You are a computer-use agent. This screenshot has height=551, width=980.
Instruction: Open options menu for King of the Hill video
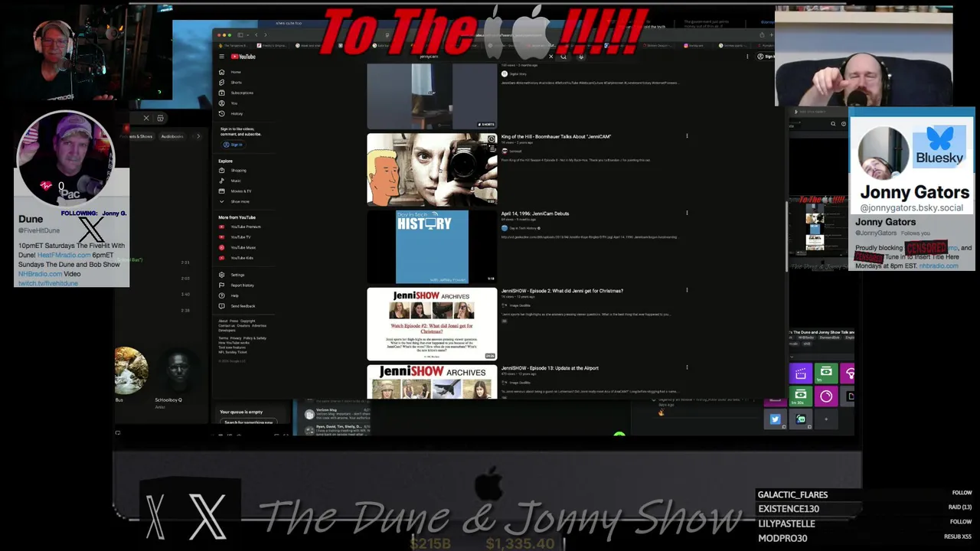pos(687,136)
